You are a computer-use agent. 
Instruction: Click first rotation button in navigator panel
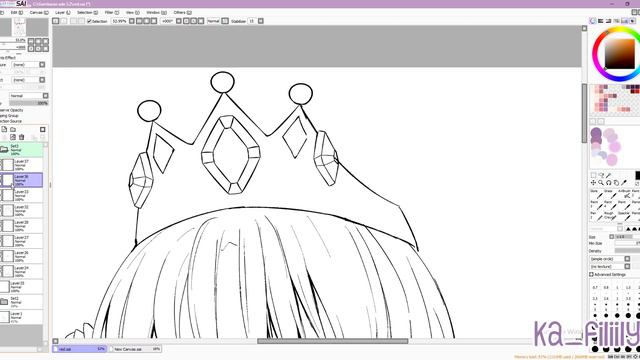(x=31, y=48)
